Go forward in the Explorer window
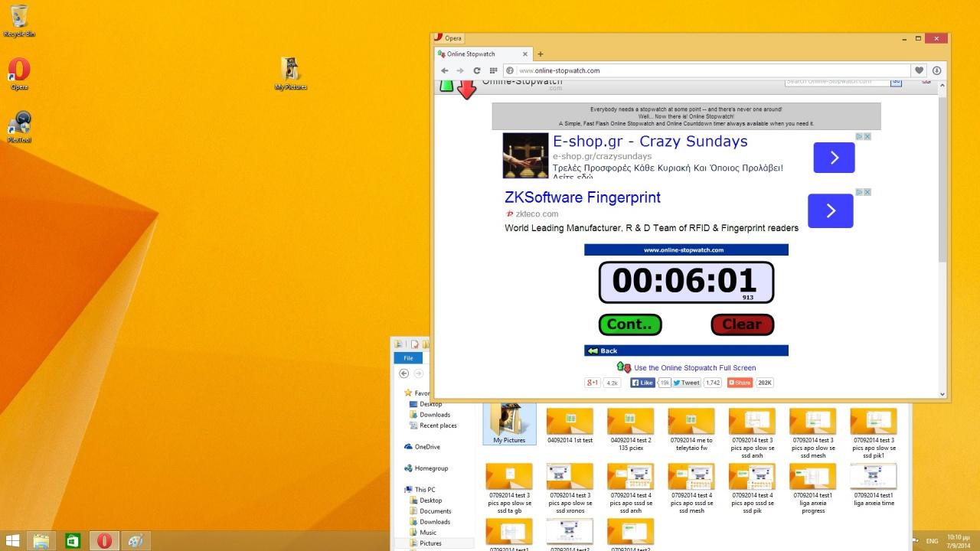 (x=418, y=373)
